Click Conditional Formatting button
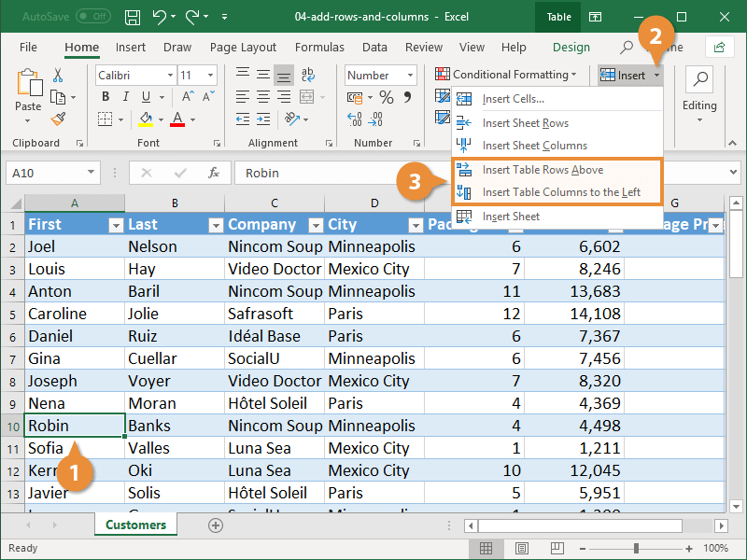Viewport: 747px width, 560px height. pos(505,75)
